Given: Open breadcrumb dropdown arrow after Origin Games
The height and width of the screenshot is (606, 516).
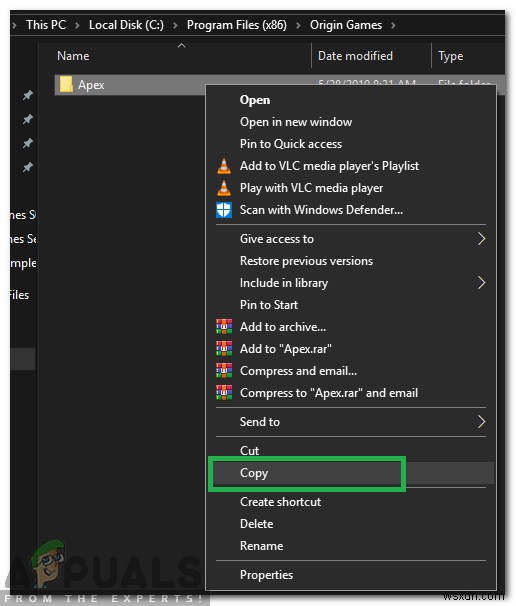Looking at the screenshot, I should (393, 26).
